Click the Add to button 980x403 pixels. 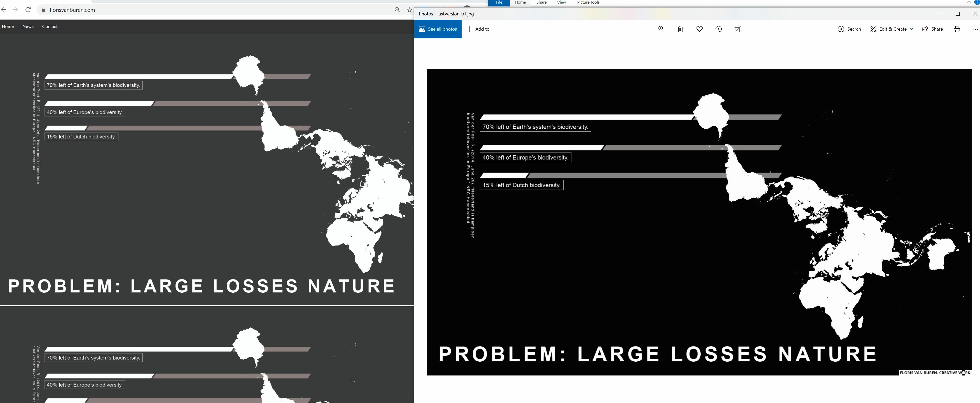pyautogui.click(x=478, y=29)
